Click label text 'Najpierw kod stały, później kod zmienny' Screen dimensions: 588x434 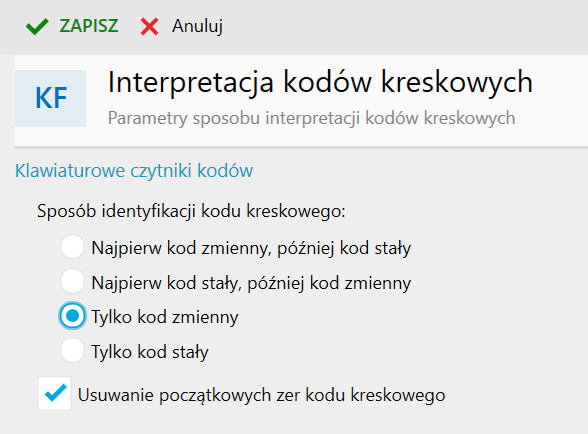click(251, 283)
